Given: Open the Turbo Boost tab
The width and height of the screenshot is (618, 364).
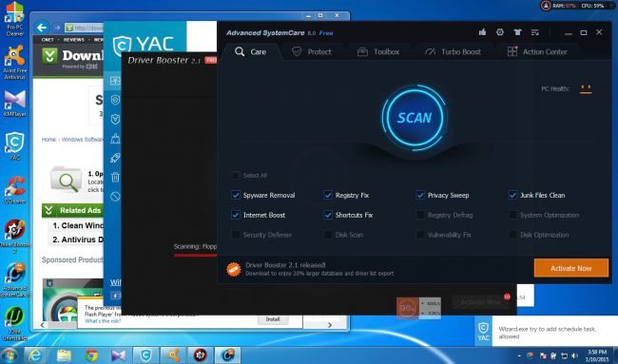Looking at the screenshot, I should pyautogui.click(x=453, y=51).
